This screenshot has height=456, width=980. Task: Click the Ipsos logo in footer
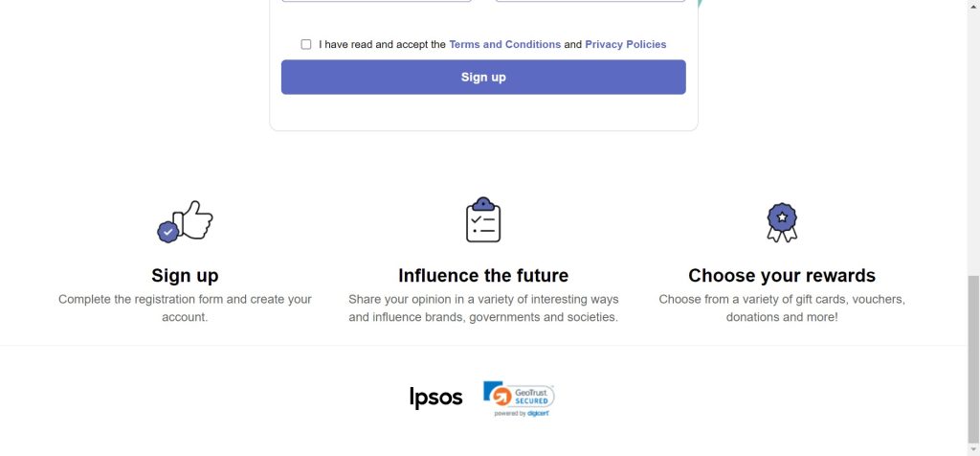pyautogui.click(x=436, y=397)
